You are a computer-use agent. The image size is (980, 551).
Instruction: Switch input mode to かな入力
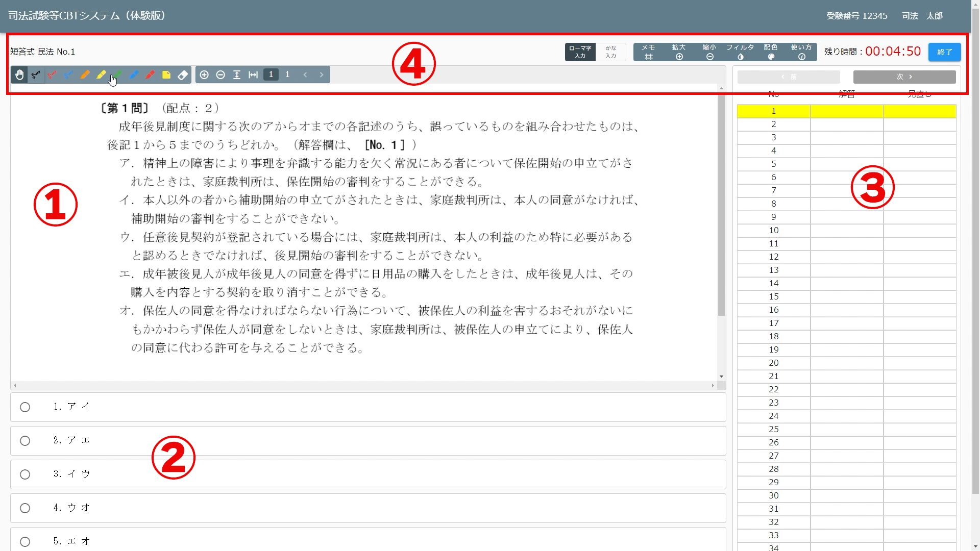click(611, 52)
